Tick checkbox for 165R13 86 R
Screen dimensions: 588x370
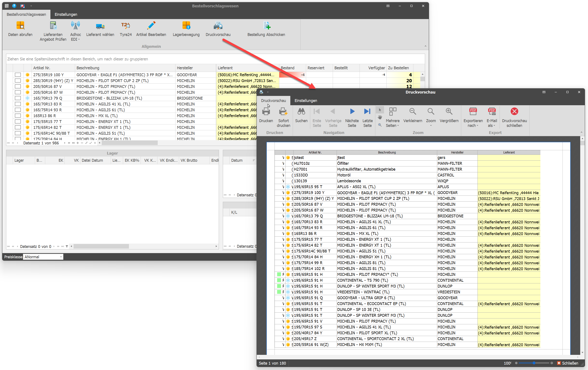click(18, 116)
